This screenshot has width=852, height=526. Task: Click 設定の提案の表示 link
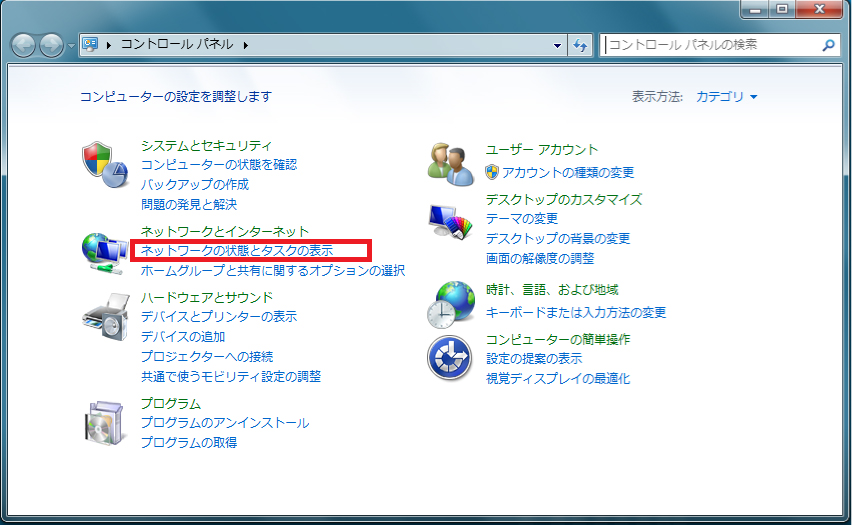point(534,359)
